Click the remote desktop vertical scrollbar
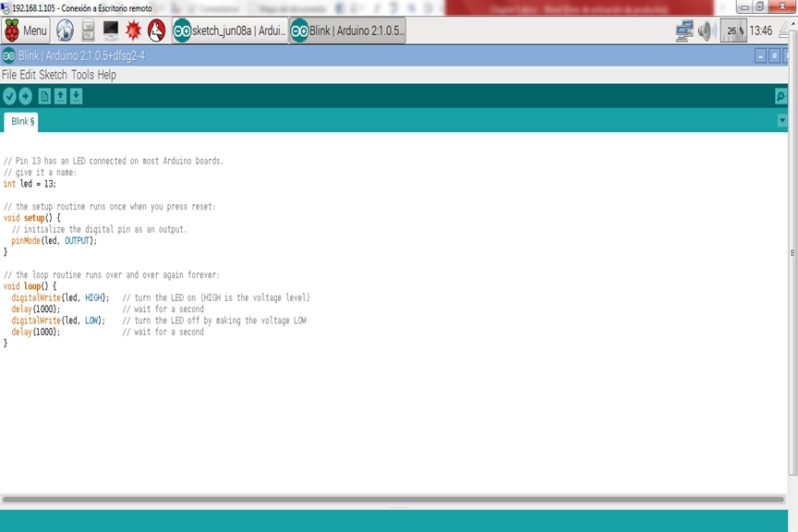798x532 pixels. coord(792,252)
